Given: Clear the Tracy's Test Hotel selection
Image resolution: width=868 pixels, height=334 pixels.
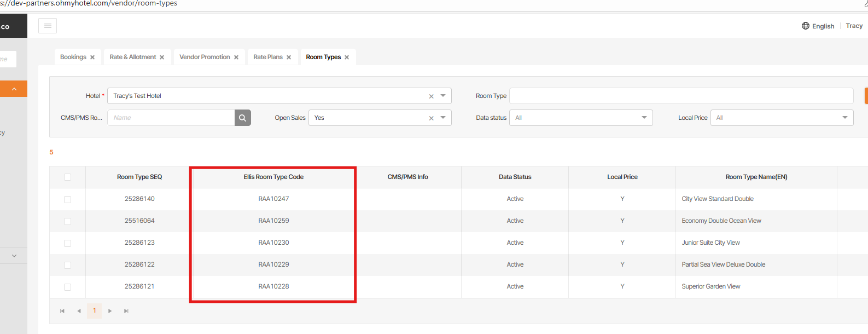Looking at the screenshot, I should pyautogui.click(x=431, y=96).
